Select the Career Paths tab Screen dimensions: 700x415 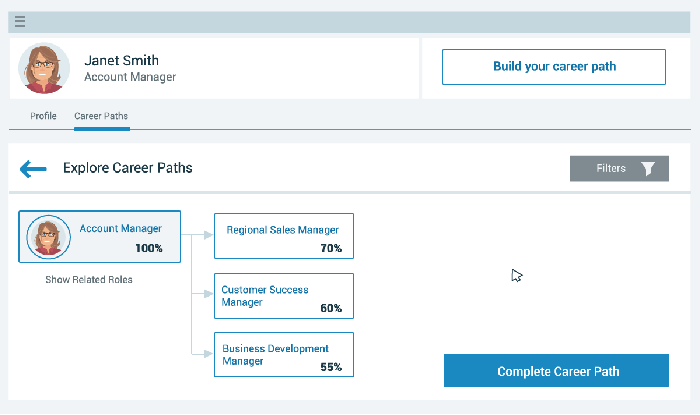101,116
